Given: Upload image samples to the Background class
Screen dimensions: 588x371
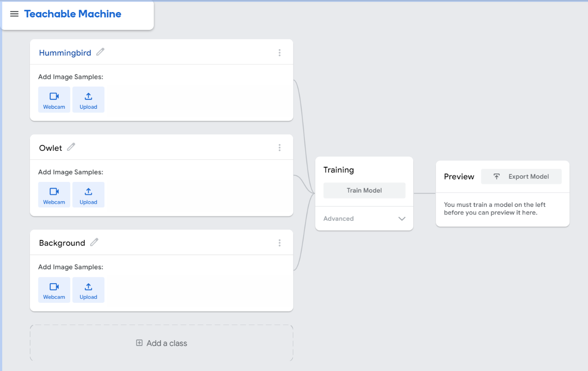Looking at the screenshot, I should 88,290.
